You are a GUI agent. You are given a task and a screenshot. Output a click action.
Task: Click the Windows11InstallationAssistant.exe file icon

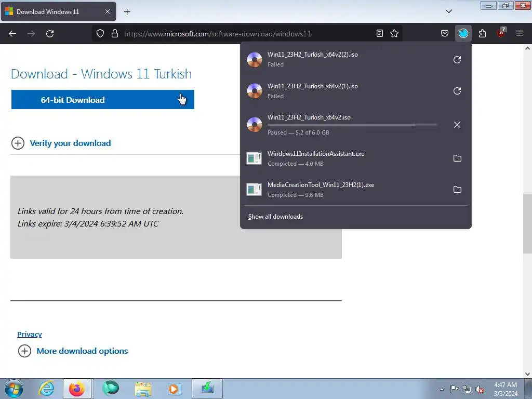(x=254, y=158)
